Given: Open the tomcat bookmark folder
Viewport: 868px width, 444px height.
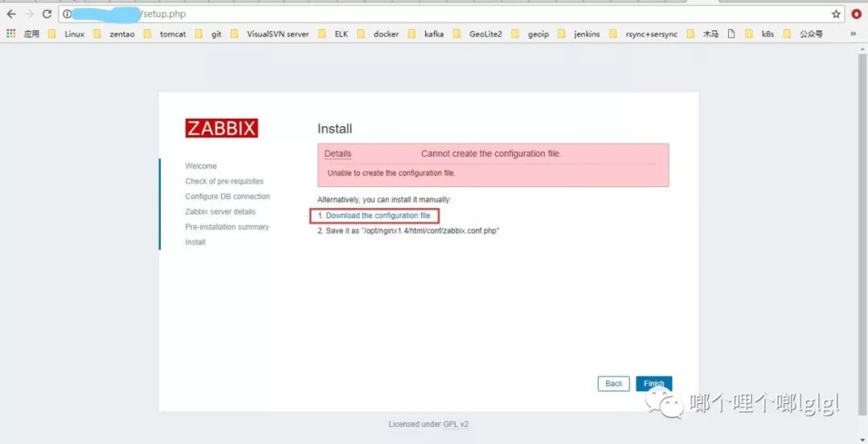Looking at the screenshot, I should pos(165,34).
